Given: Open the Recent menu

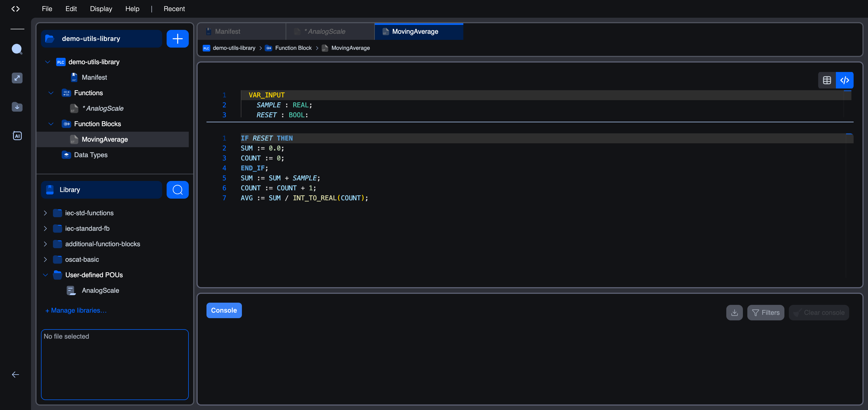Looking at the screenshot, I should 174,9.
